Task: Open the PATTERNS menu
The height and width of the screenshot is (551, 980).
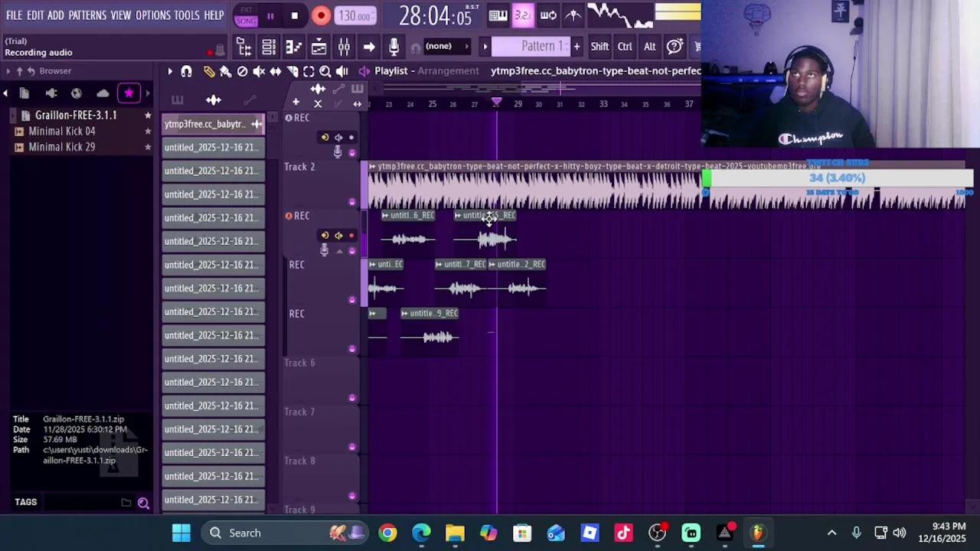Action: point(87,15)
